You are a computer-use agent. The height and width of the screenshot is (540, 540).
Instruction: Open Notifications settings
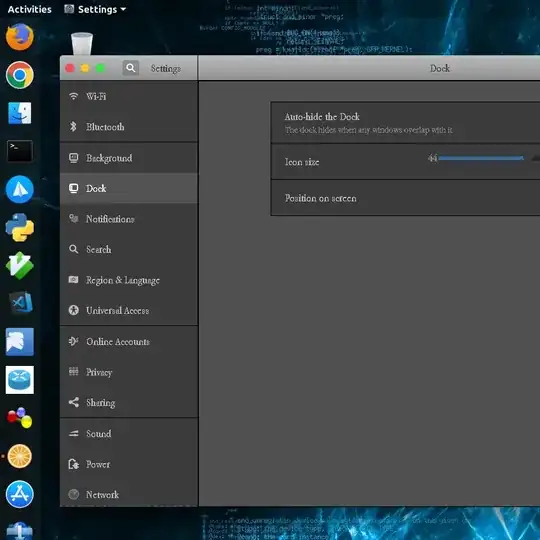click(129, 219)
